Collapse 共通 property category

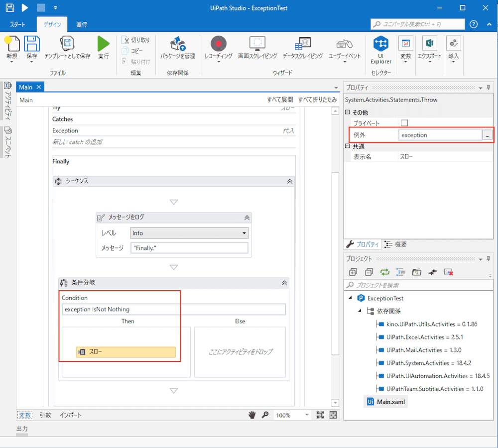click(x=348, y=146)
